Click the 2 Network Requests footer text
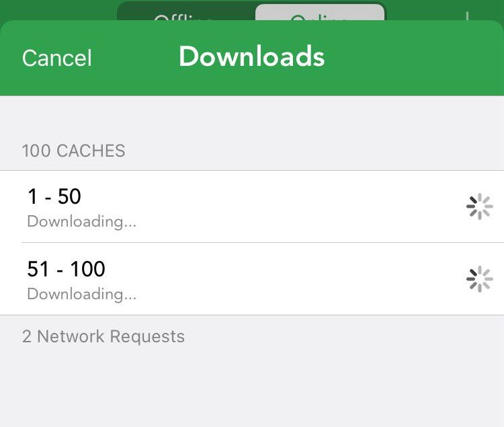This screenshot has width=504, height=427. [103, 336]
